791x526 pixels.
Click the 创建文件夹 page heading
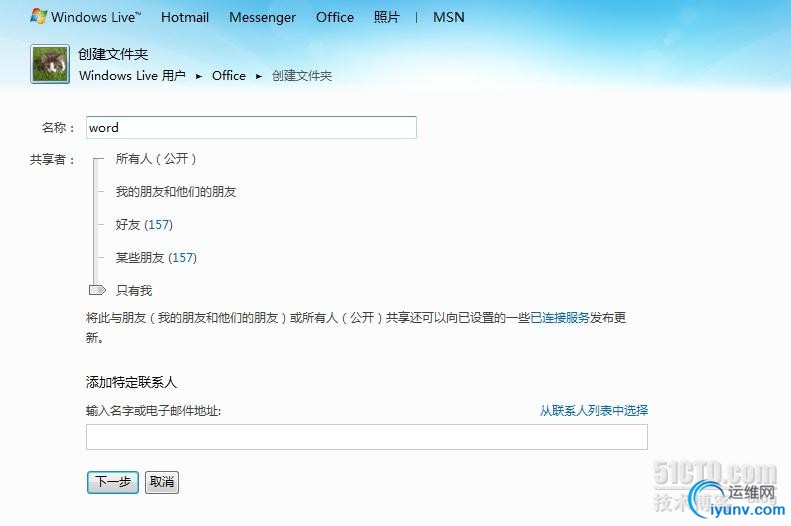click(x=113, y=54)
